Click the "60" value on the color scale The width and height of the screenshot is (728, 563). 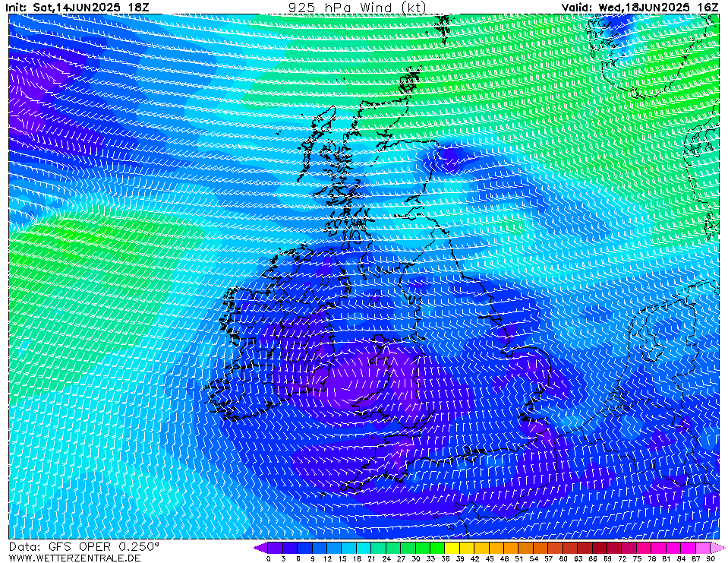coord(563,558)
